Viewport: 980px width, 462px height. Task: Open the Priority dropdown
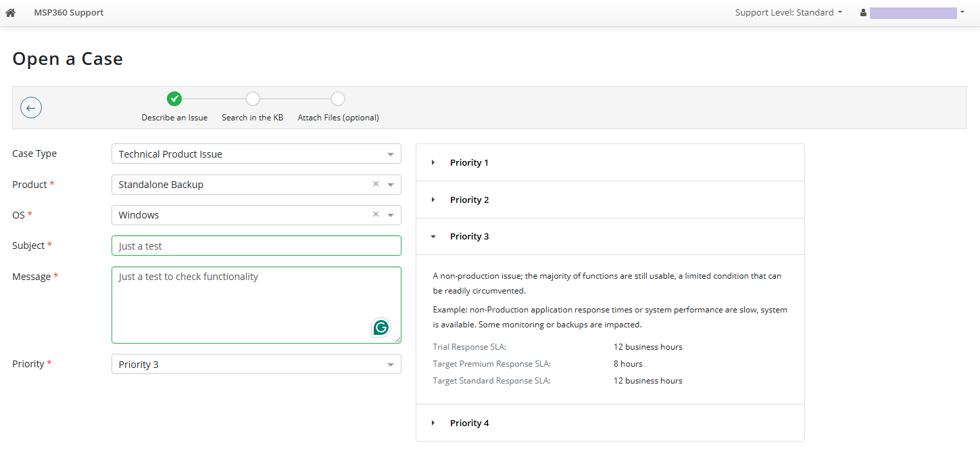tap(256, 364)
